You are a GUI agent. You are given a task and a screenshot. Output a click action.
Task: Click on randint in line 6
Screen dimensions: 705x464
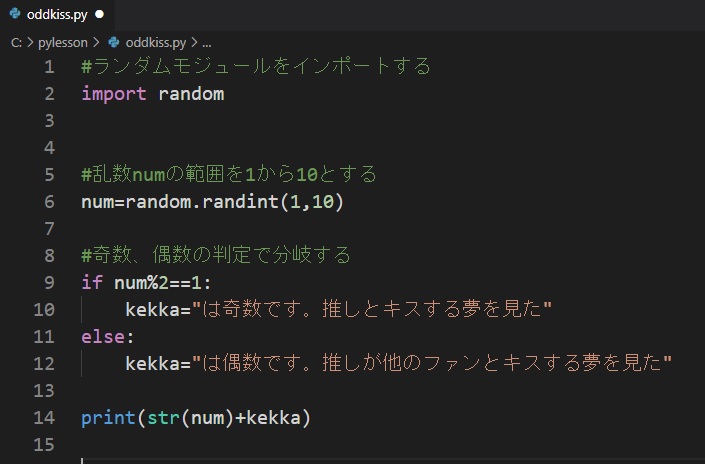(240, 202)
